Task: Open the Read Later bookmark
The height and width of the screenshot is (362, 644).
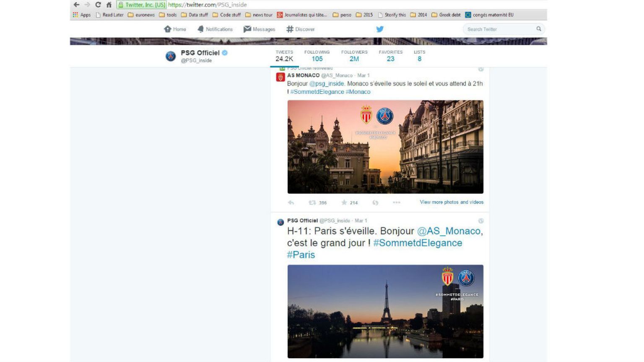Action: [x=109, y=15]
